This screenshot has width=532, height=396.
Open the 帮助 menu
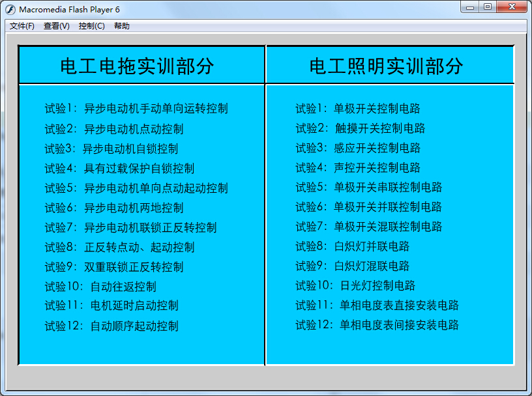tap(121, 27)
